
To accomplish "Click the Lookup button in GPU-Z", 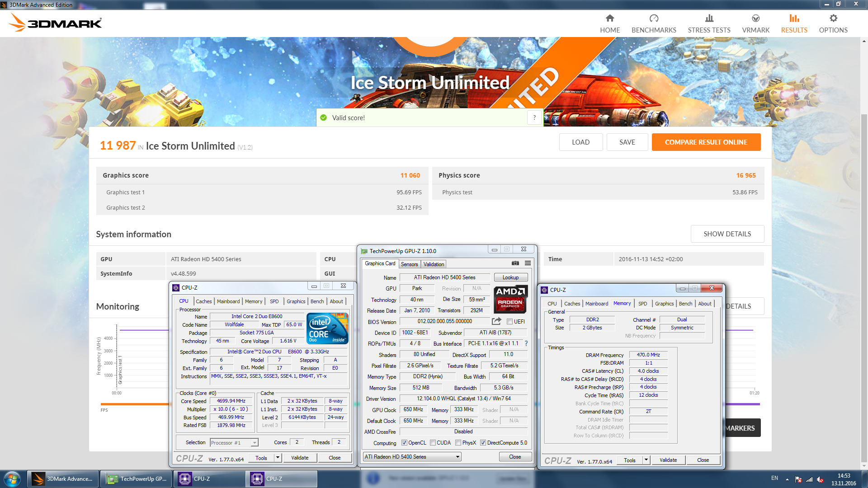I will (510, 277).
